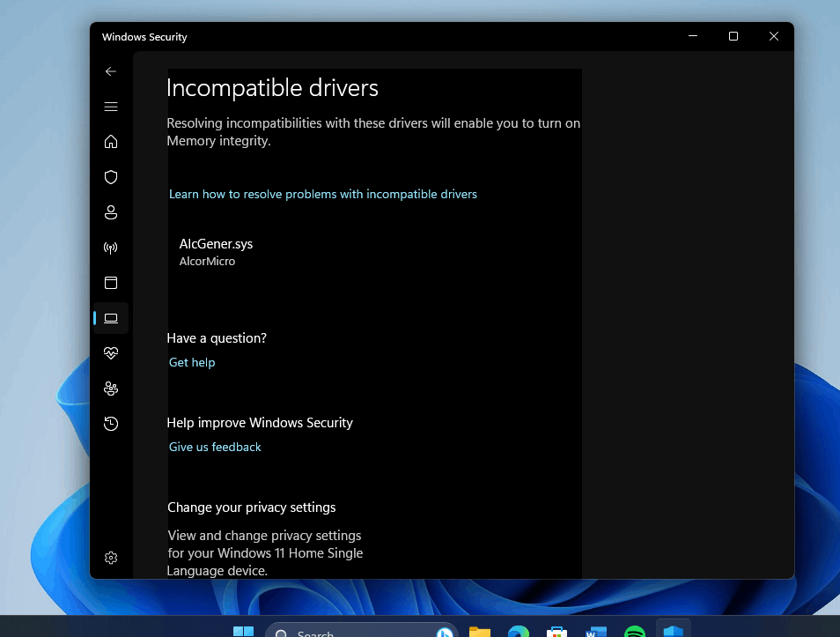Open Spotify from the taskbar
This screenshot has width=840, height=637.
pos(634,632)
